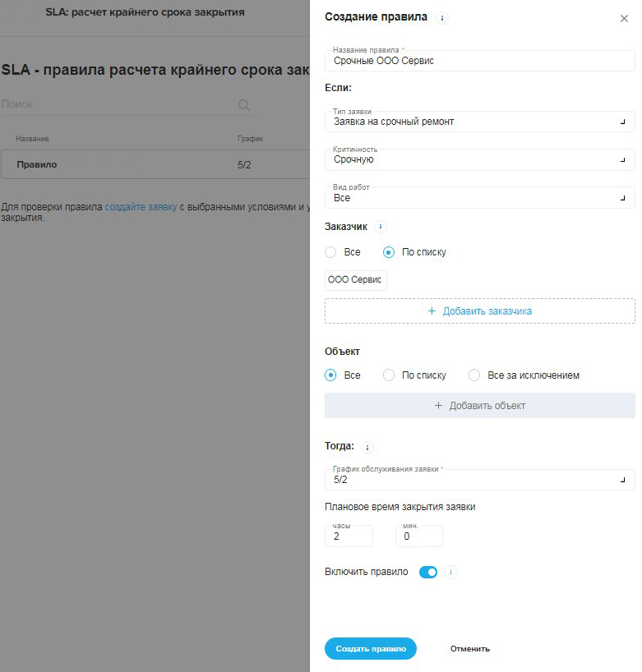Viewport: 642px width, 672px height.
Task: Follow the создайте заявку link
Action: (x=141, y=206)
